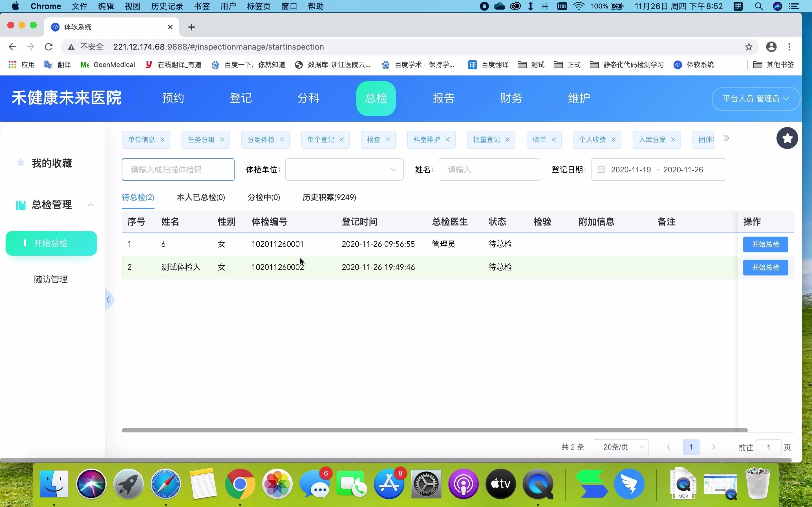Click 登记日期 start date input field
The height and width of the screenshot is (507, 812).
[x=631, y=169]
